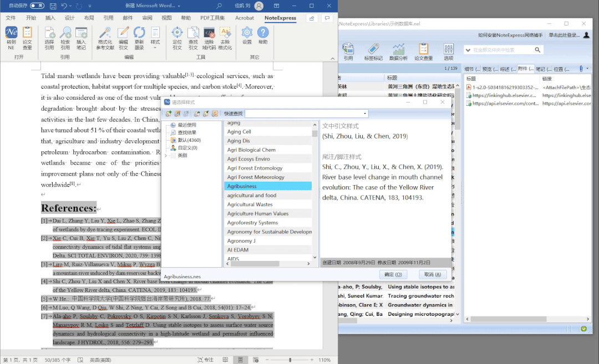This screenshot has height=364, width=599.
Task: Open the attachment paperclip dropdown arrow
Action: (587, 69)
